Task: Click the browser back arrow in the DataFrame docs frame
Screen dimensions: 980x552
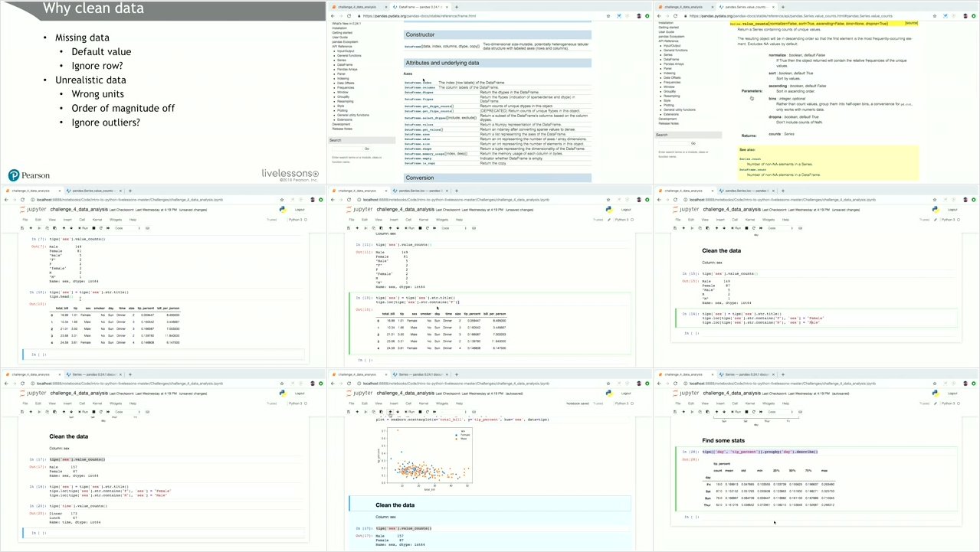Action: pos(333,16)
